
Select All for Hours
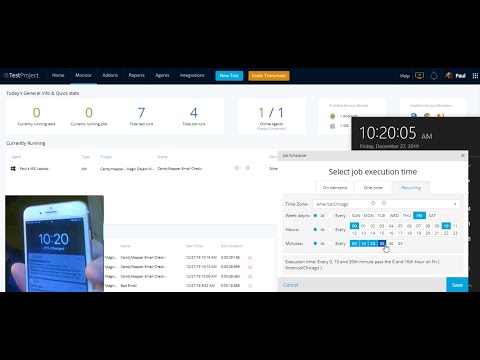[x=315, y=229]
